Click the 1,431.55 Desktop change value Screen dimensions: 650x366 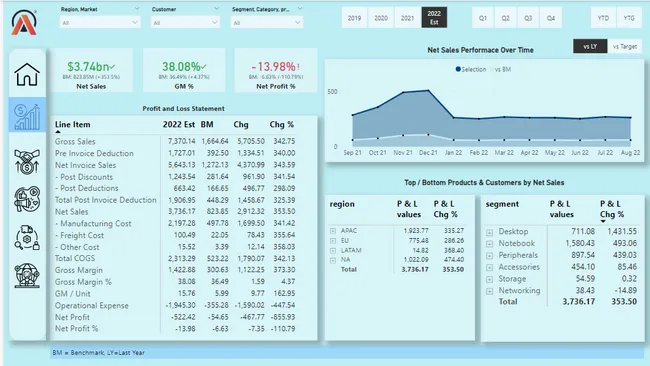click(x=622, y=231)
